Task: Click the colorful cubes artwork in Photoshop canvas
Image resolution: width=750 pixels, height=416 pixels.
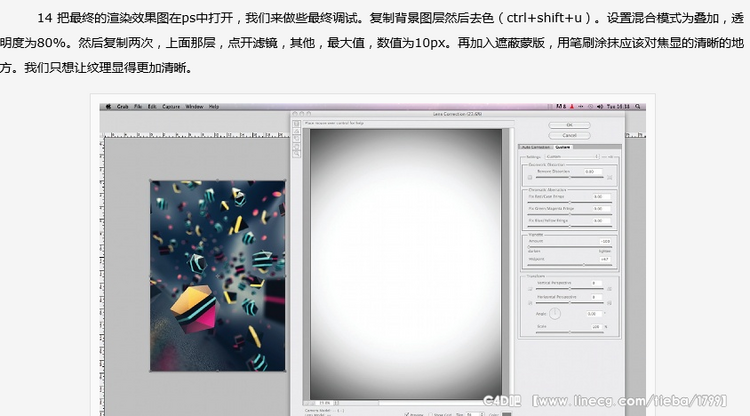Action: (x=218, y=275)
